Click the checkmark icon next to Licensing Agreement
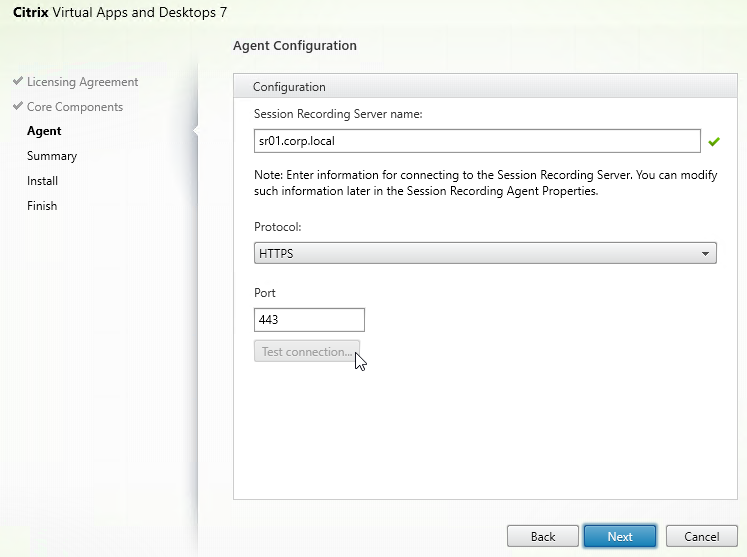747x557 pixels. click(18, 82)
